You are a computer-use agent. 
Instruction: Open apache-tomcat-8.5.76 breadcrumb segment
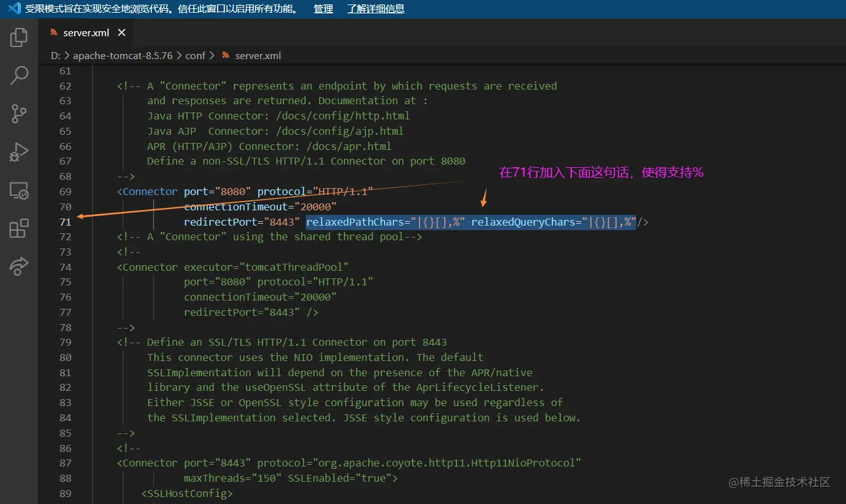[x=123, y=55]
